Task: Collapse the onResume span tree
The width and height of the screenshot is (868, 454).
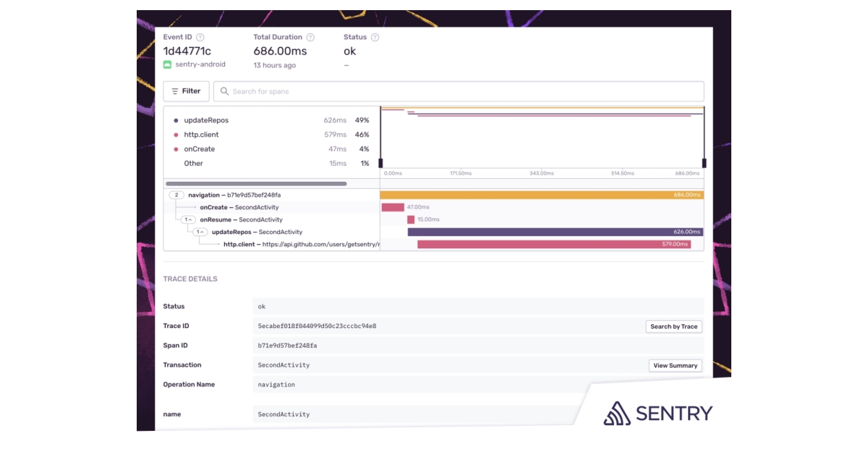Action: click(188, 219)
